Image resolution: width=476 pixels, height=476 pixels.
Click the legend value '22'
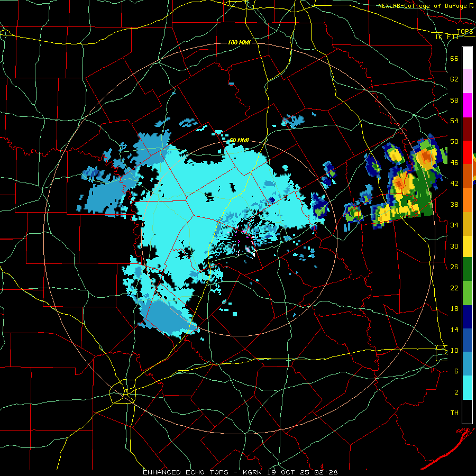[454, 288]
